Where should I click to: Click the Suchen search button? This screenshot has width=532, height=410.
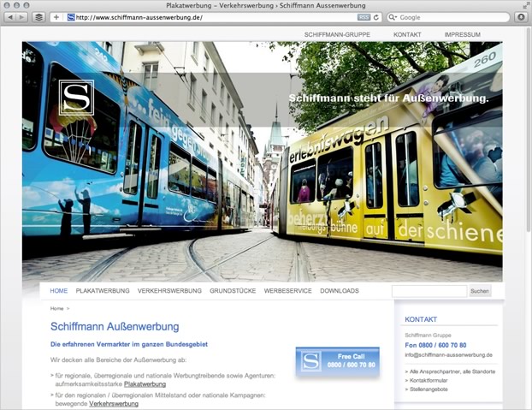480,291
